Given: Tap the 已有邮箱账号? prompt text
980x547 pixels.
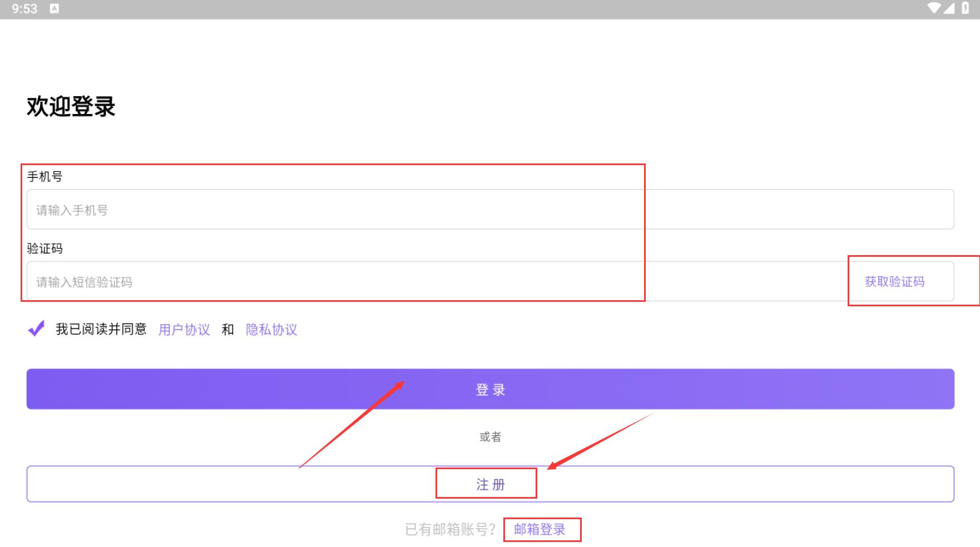Looking at the screenshot, I should 450,529.
